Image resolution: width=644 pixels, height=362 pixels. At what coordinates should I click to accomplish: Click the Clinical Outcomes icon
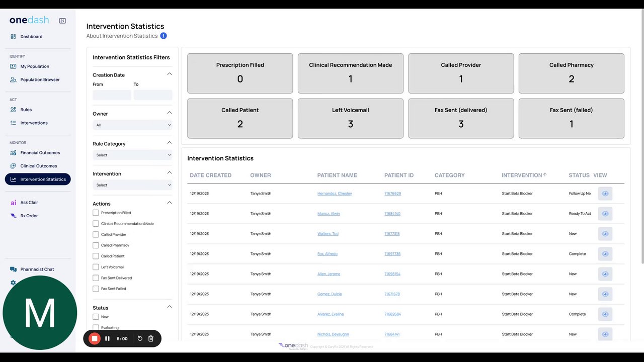[13, 166]
